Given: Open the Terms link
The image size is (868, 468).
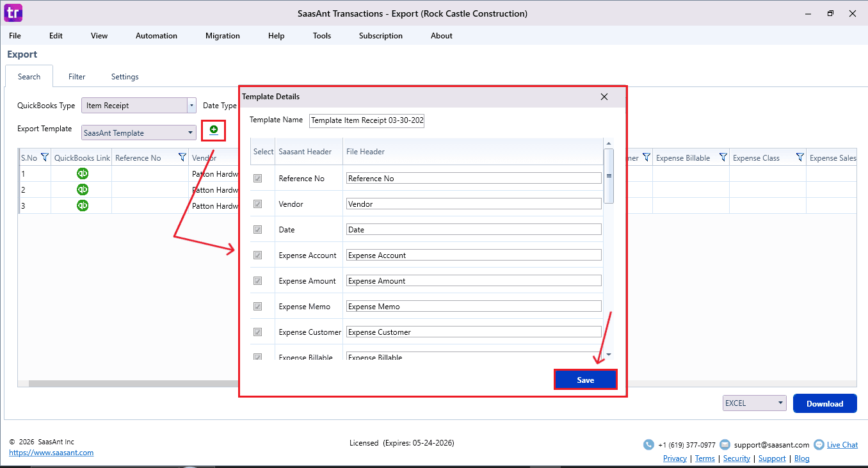Looking at the screenshot, I should 705,458.
